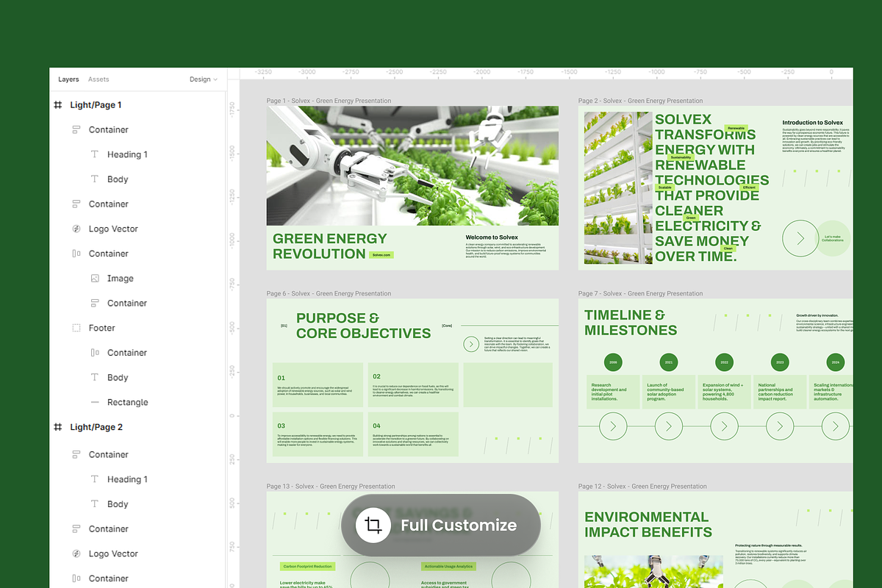Select the Page 2 - Solvex frame label
The width and height of the screenshot is (882, 588).
coord(640,101)
